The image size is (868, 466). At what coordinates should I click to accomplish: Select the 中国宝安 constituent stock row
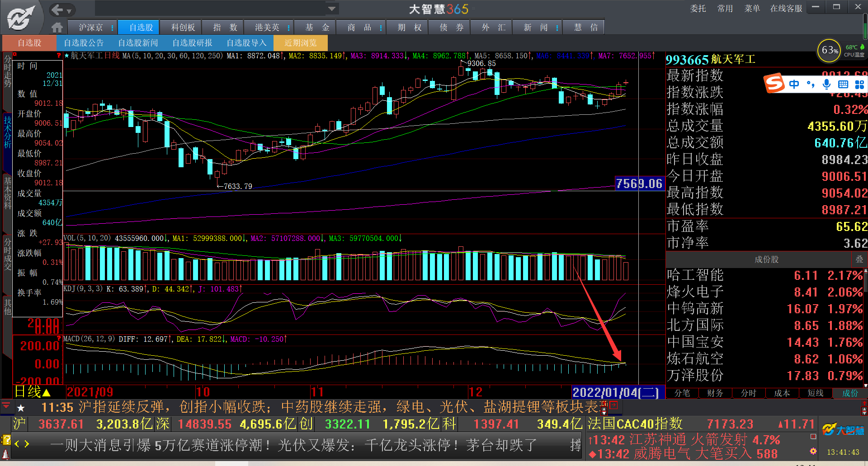765,342
